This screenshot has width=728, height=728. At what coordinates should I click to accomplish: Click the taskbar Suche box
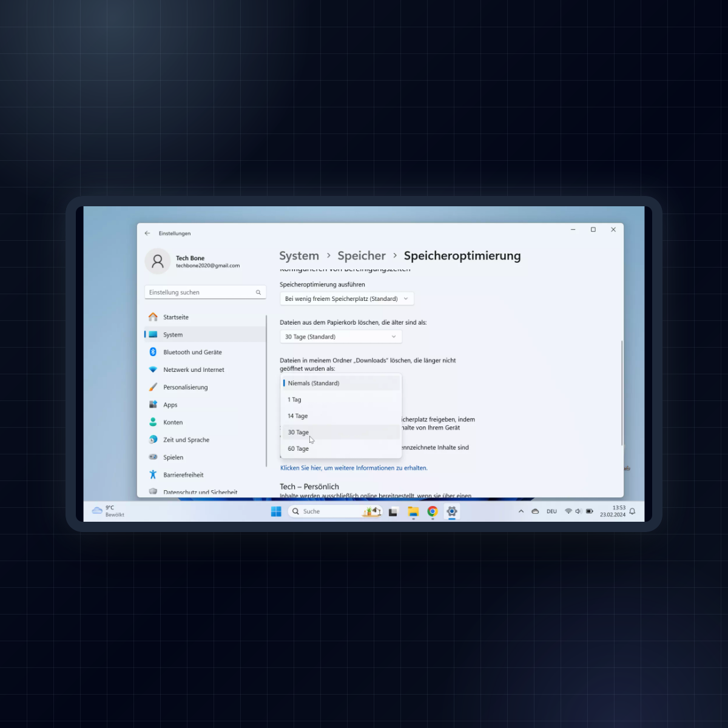coord(335,511)
